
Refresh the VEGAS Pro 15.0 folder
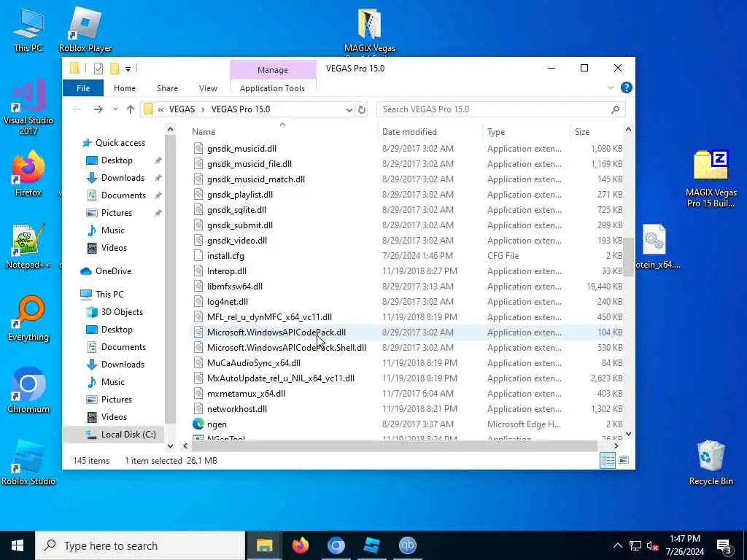point(362,109)
